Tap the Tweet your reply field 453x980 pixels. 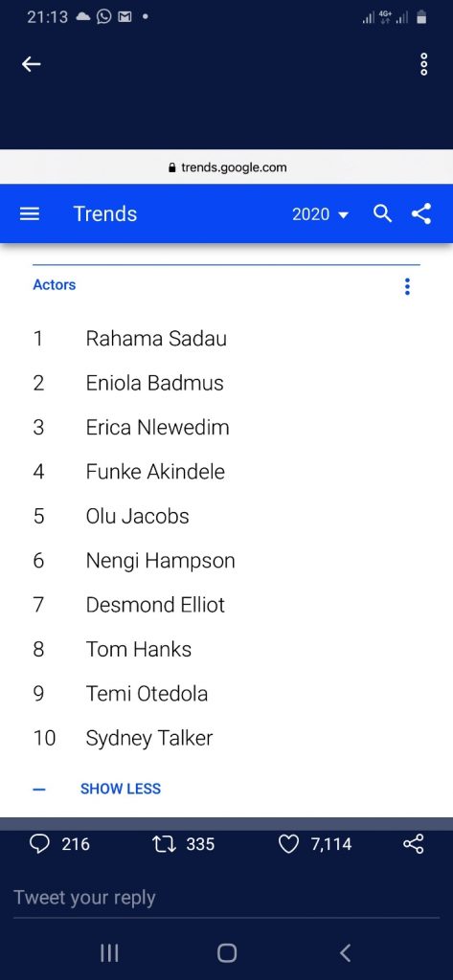point(226,898)
